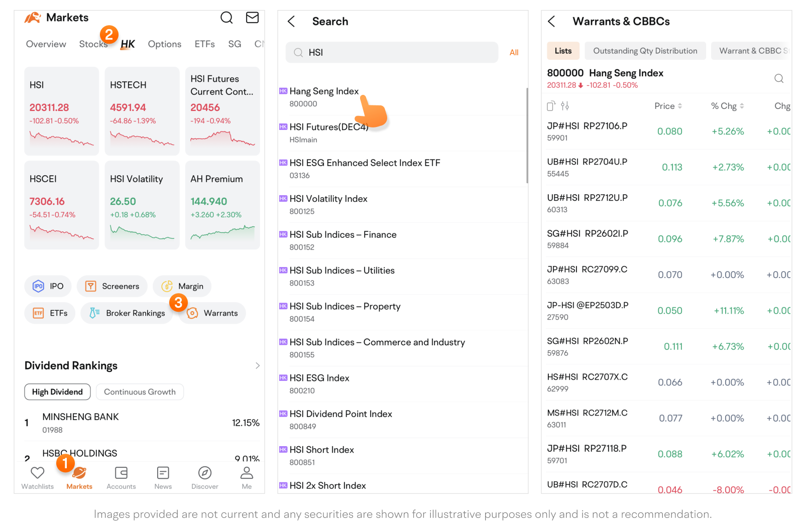806x532 pixels.
Task: Select HSI Volatility Index result
Action: 402,205
